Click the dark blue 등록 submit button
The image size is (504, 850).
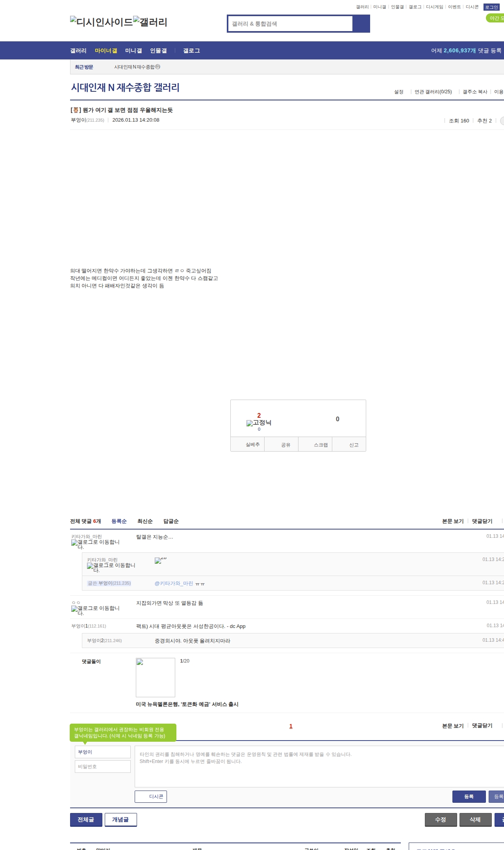pos(469,796)
